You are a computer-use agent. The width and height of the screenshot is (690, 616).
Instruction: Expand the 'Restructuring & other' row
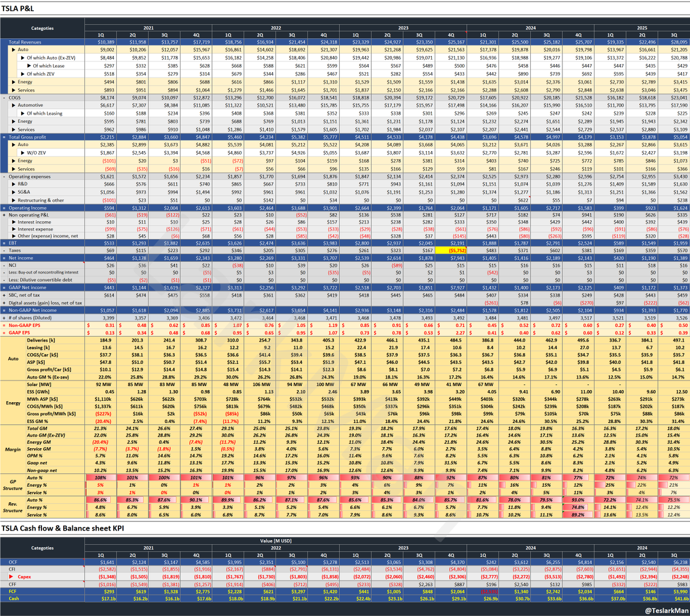[14, 200]
